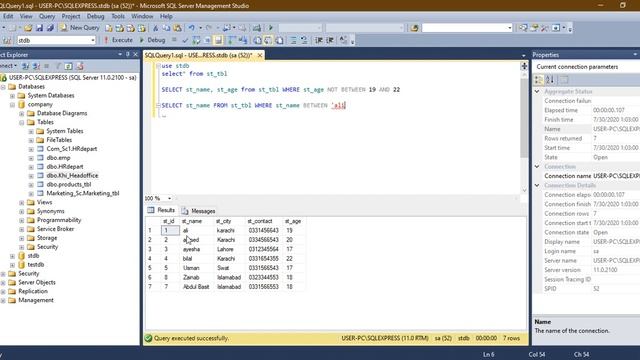Select the Marketing_Sc.Marketing_tbl table

[x=82, y=193]
